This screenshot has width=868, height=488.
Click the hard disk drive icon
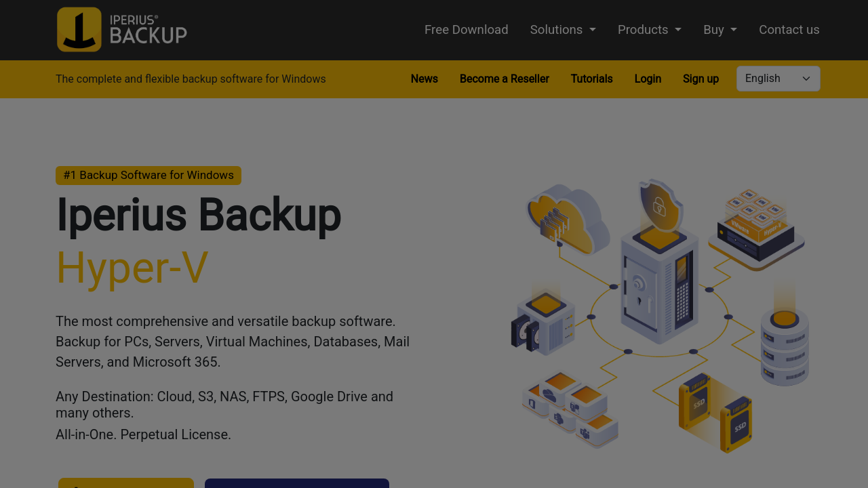[x=542, y=325]
